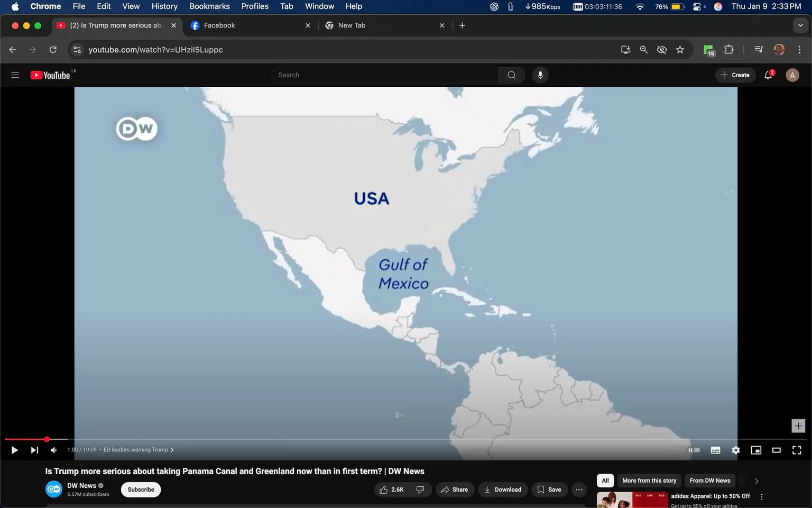Enable subtitles with the closed captions icon
Screen dimensions: 812x508
coord(715,450)
